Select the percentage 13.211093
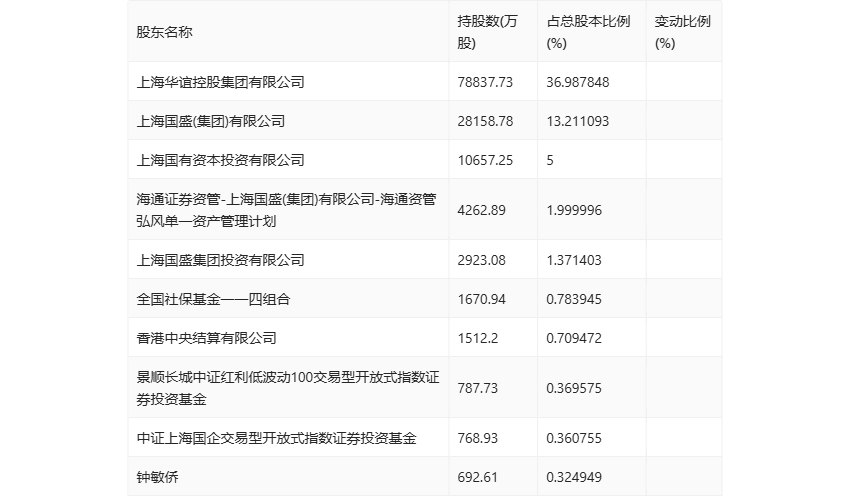 point(578,121)
